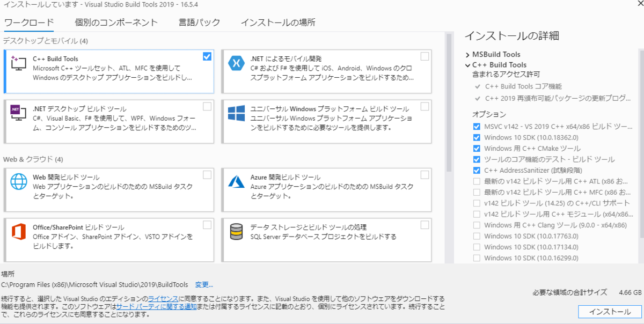Check Windows 10 SDK (10.0.16299.0) option
Screen dimensions: 644x324
477,258
